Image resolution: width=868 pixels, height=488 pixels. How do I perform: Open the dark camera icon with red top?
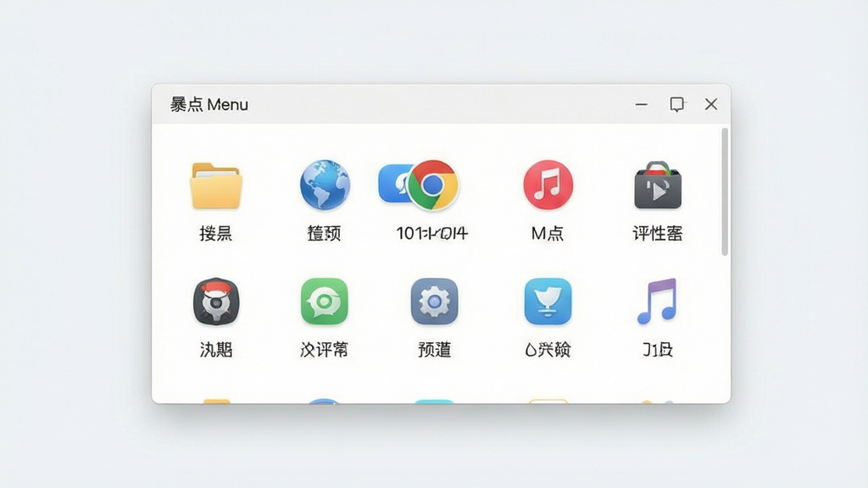coord(216,302)
